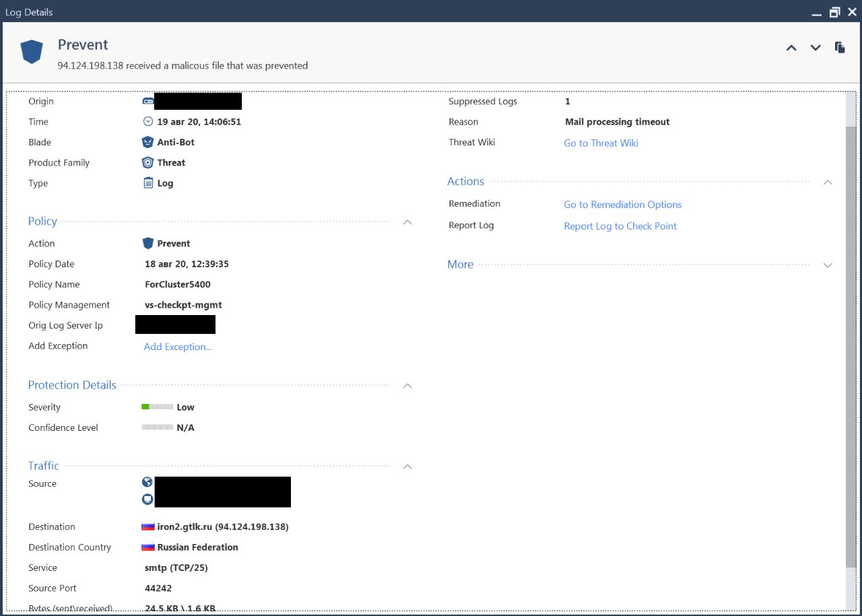Click Report Log to Check Point
This screenshot has height=616, width=862.
pyautogui.click(x=620, y=226)
